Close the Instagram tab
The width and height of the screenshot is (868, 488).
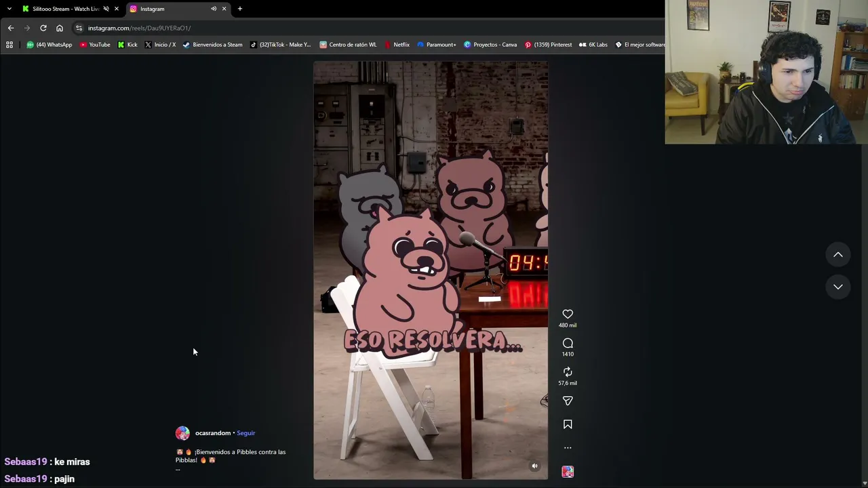(x=224, y=9)
